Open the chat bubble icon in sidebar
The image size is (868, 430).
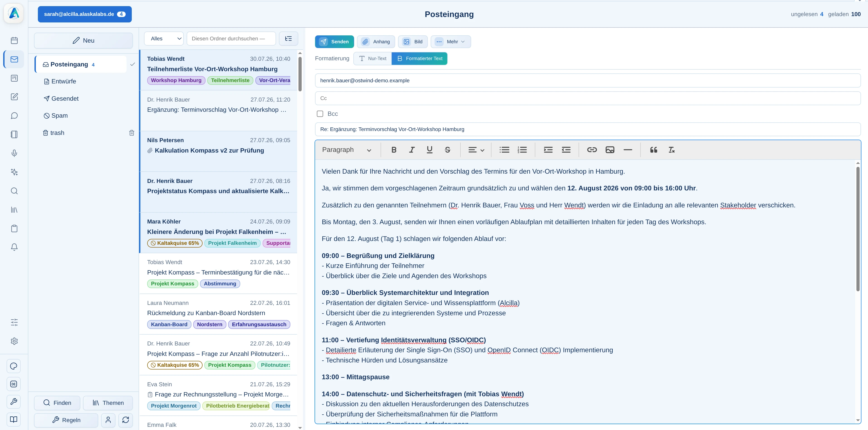tap(14, 116)
